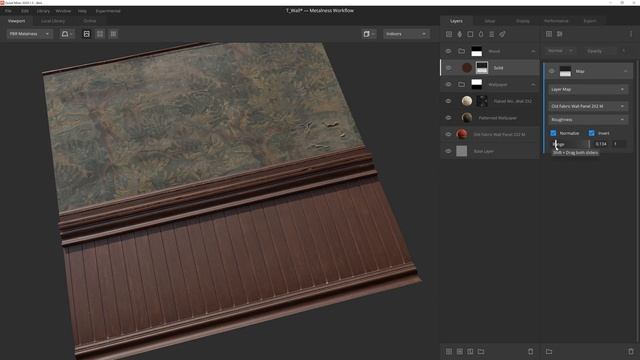Switch to the Setup tab

coord(489,21)
